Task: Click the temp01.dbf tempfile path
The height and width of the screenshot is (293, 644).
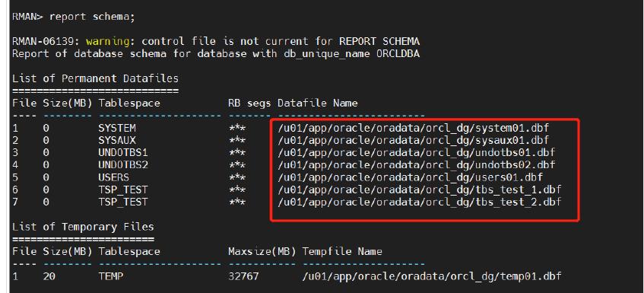Action: point(432,276)
